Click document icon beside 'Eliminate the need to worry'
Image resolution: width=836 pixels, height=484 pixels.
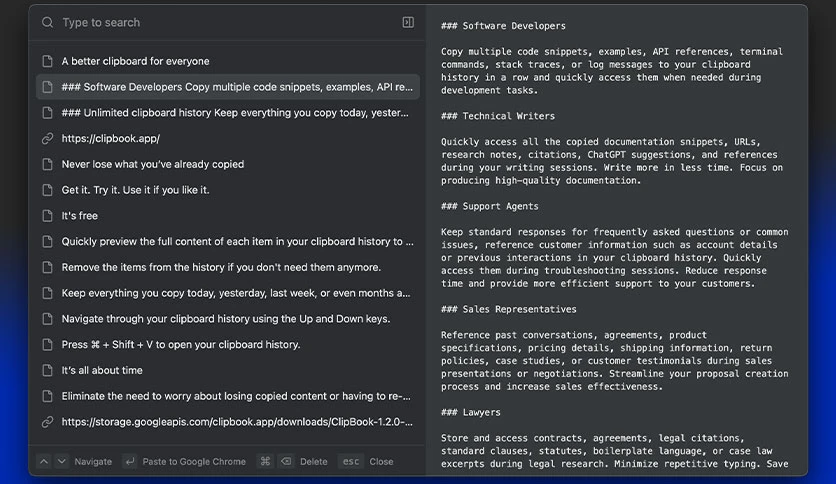47,396
